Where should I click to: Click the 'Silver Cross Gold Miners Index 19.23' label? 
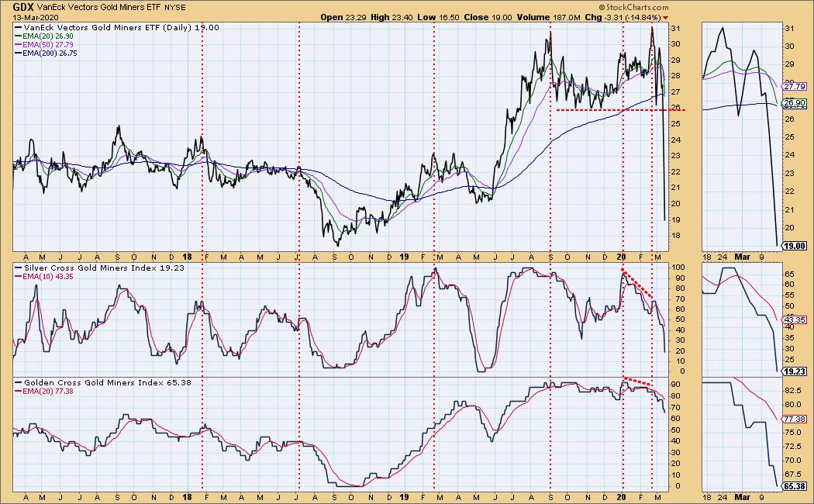(x=100, y=268)
